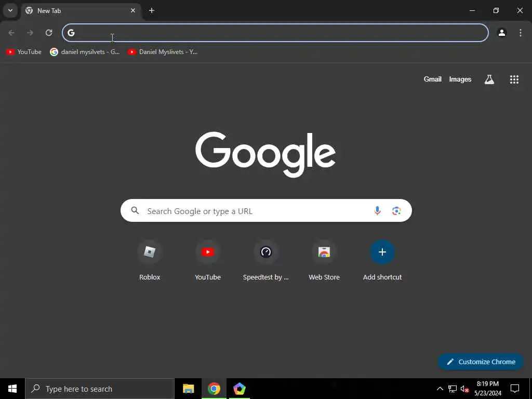Image resolution: width=532 pixels, height=399 pixels.
Task: Search by image with Google Lens icon
Action: 396,211
